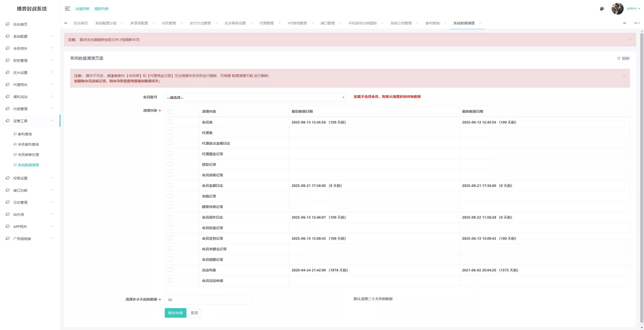Open the 充值列表 link
This screenshot has height=330, width=644.
pos(82,9)
